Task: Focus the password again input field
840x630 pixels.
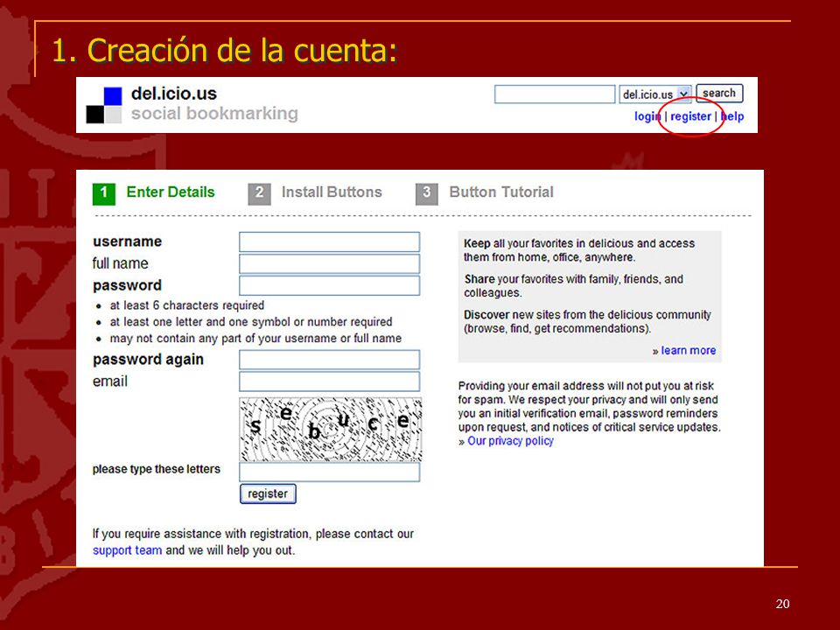Action: (330, 360)
